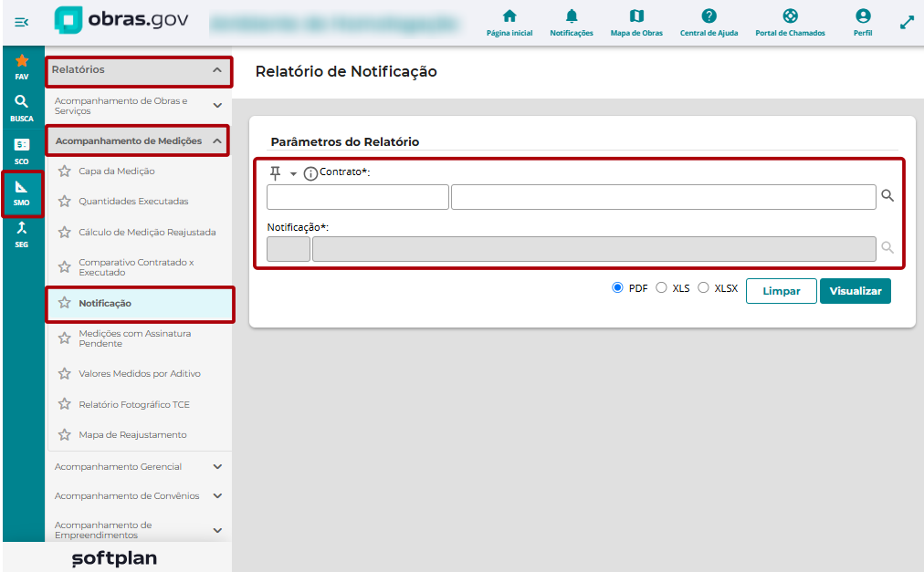Select PDF output format
This screenshot has height=572, width=924.
click(617, 287)
